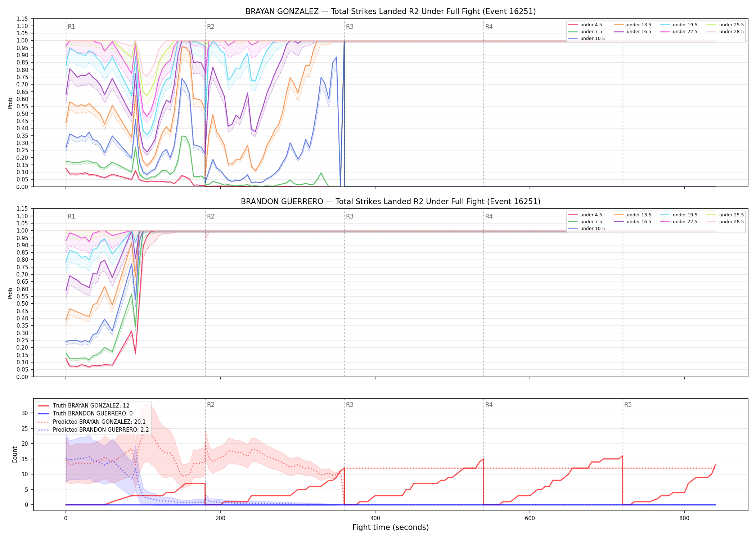This screenshot has height=540, width=756.
Task: Click the 'Prob' y-axis label of middle chart
Action: [10, 293]
